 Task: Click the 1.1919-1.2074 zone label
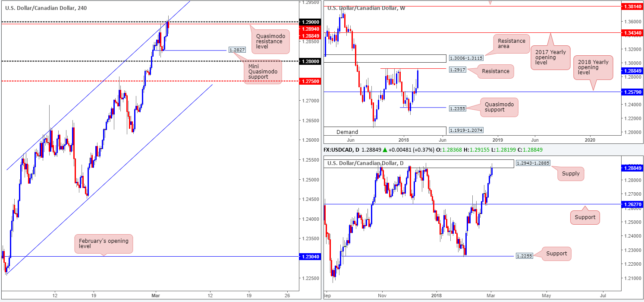click(466, 130)
